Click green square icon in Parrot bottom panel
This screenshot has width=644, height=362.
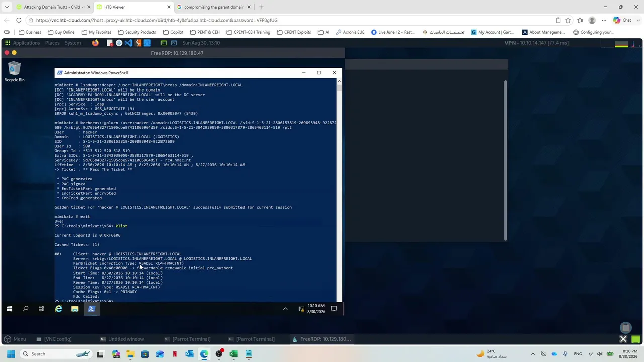(x=636, y=339)
